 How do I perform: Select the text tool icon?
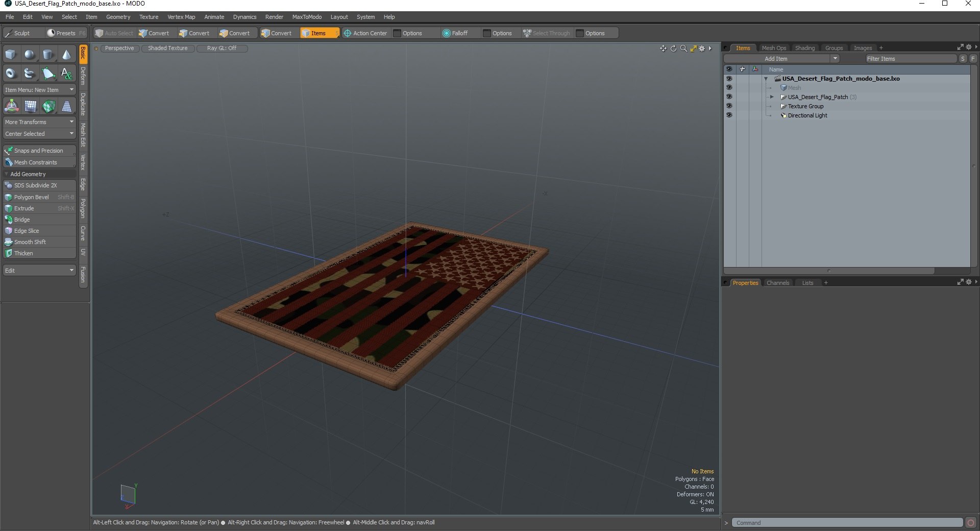(66, 74)
